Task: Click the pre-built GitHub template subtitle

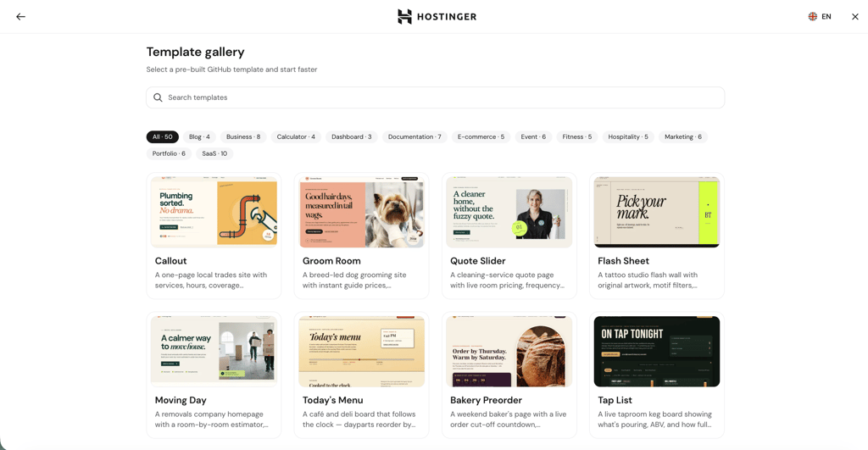Action: [x=232, y=69]
